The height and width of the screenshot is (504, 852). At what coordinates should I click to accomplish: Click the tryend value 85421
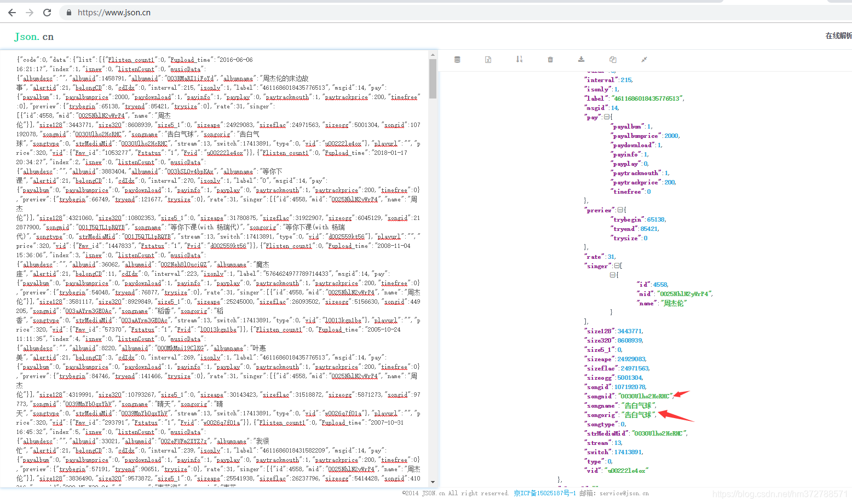coord(649,229)
